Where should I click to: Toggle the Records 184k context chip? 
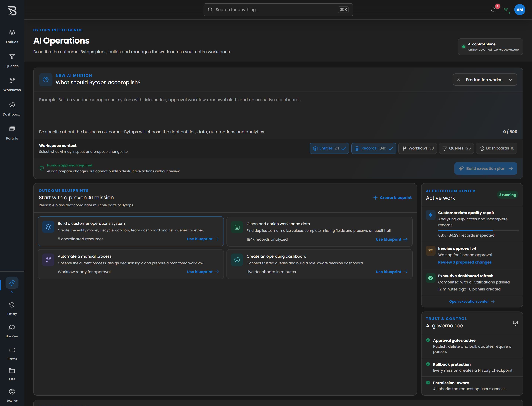pos(374,148)
